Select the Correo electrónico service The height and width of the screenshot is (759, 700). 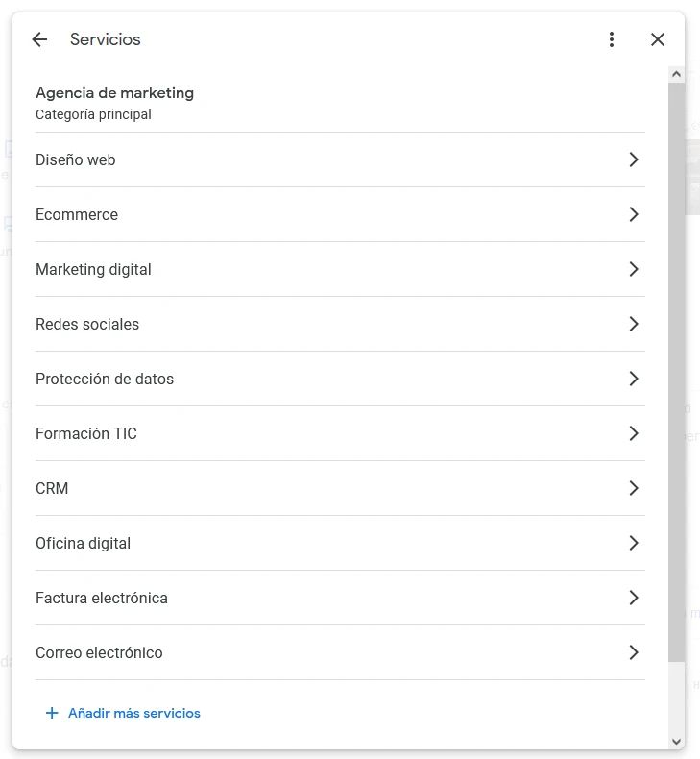click(99, 652)
